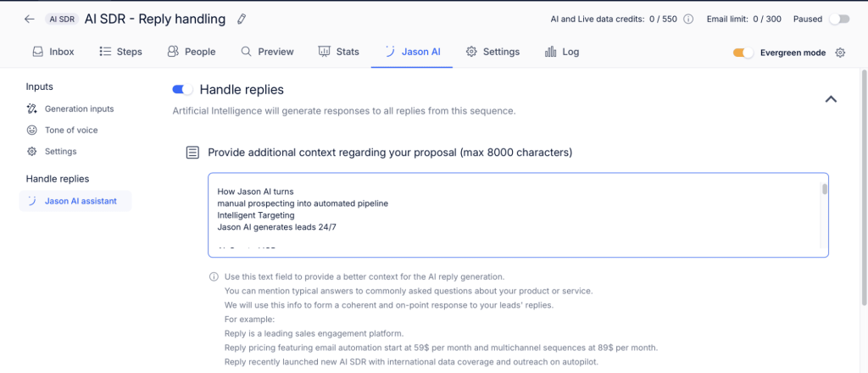Click the page vertical scrollbar

pyautogui.click(x=864, y=186)
